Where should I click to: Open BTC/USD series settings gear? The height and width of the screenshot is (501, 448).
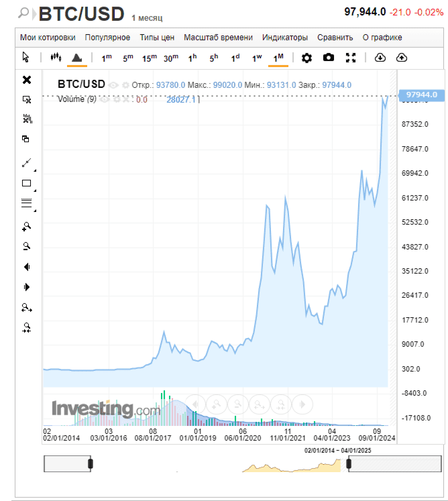coord(126,85)
